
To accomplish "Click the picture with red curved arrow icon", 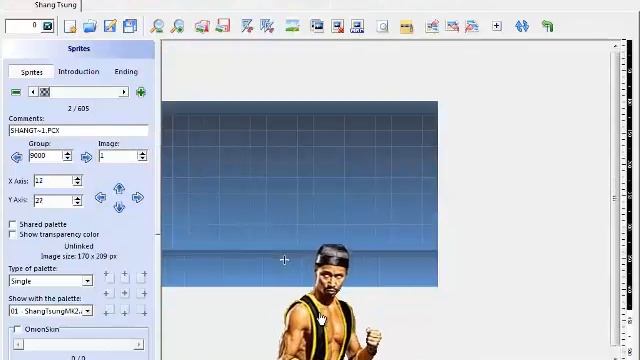I will pos(452,27).
